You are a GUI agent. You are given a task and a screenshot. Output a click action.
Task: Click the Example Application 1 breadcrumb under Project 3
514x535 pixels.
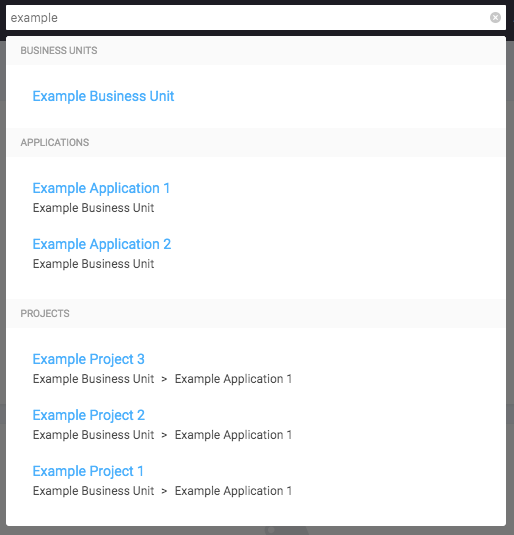[233, 379]
